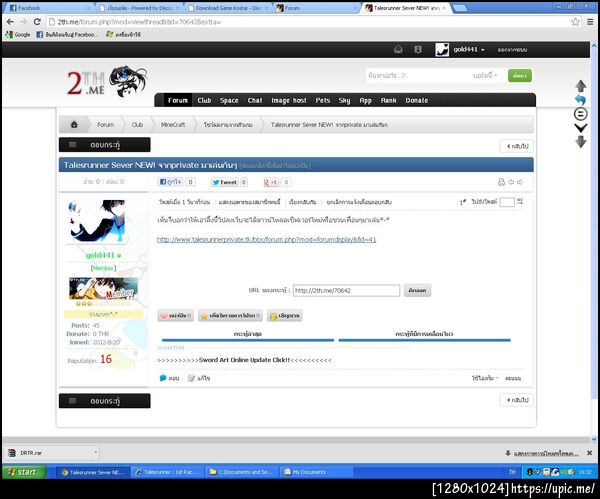Open the dropdown at bottom right of post
Viewport: 600px width, 499px height.
(x=485, y=378)
